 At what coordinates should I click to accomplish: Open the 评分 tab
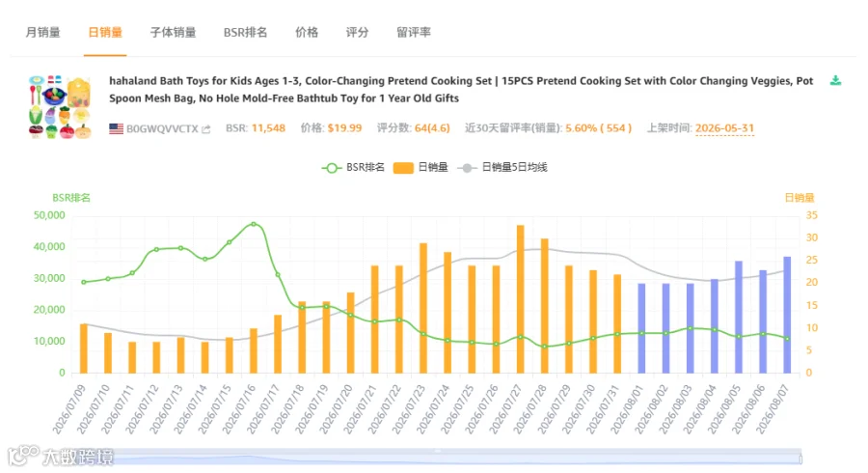tap(357, 32)
